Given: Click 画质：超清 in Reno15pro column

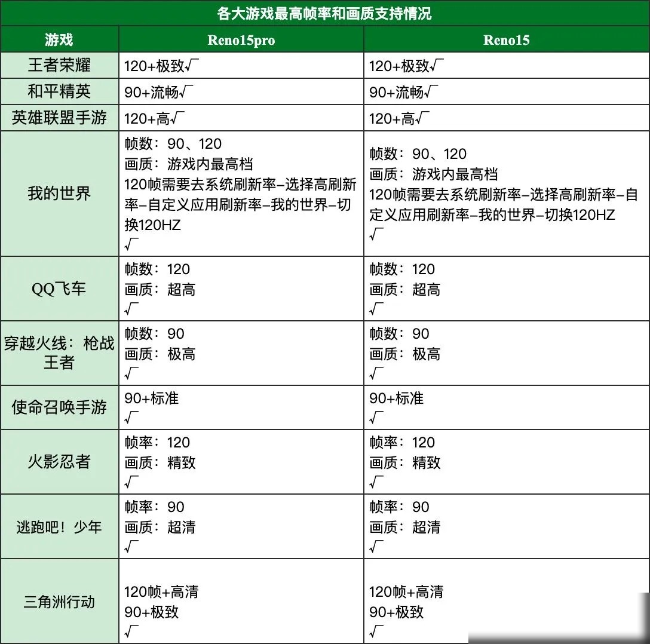Looking at the screenshot, I should (x=160, y=527).
